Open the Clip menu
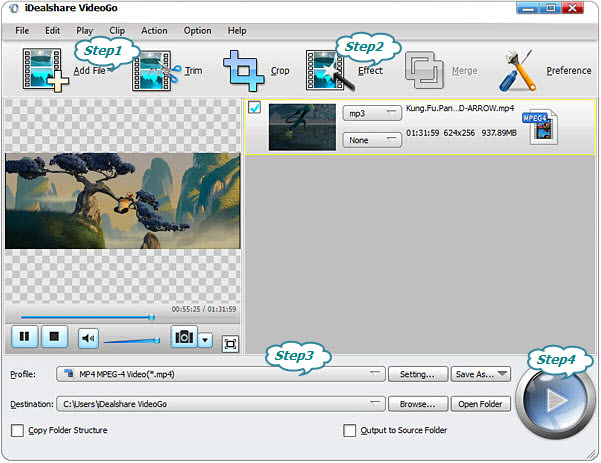 tap(117, 31)
